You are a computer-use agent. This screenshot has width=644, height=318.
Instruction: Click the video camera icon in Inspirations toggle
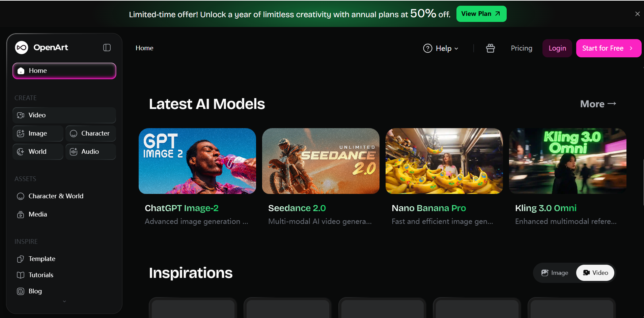point(587,273)
